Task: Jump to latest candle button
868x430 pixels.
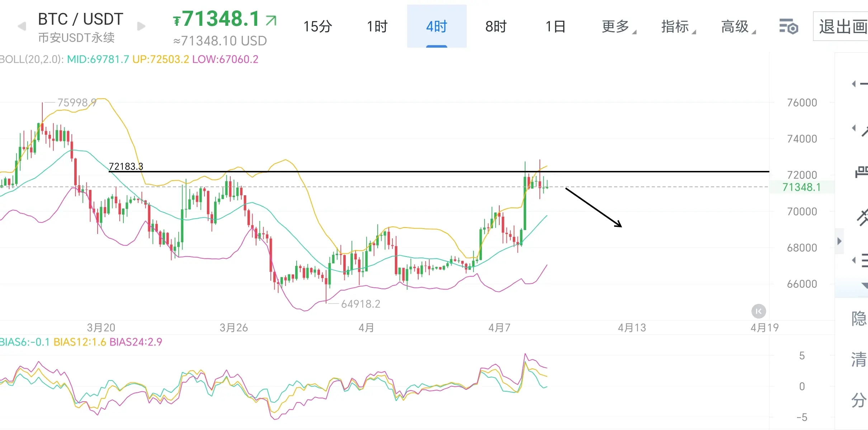Action: coord(759,311)
